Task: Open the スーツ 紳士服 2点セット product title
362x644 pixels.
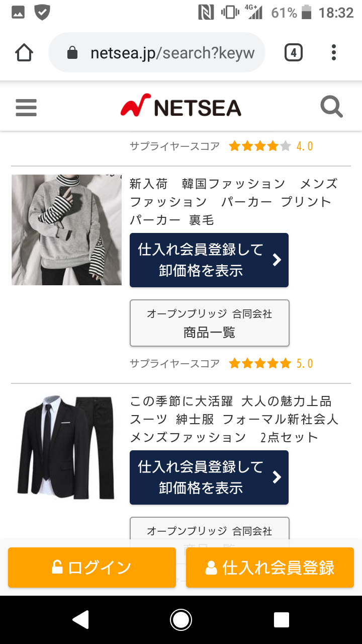Action: point(234,419)
